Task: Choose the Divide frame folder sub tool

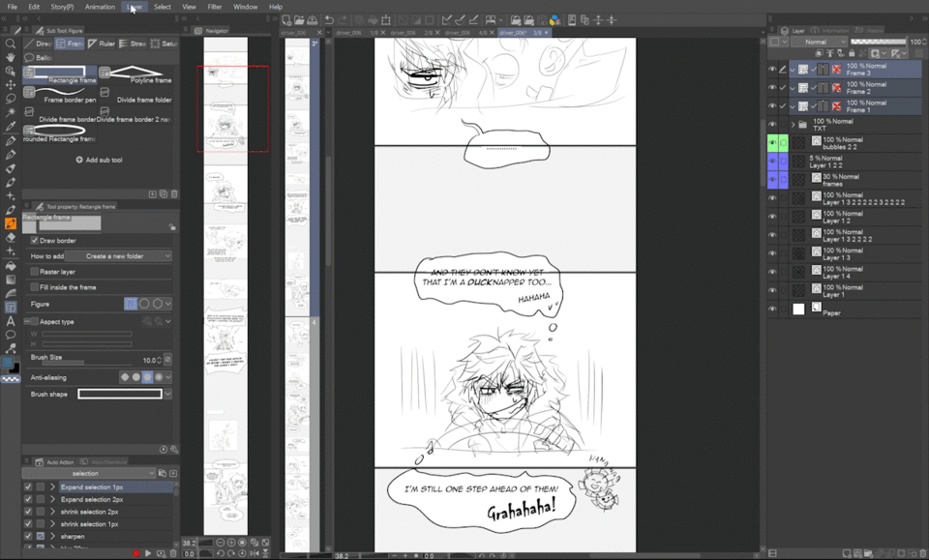Action: click(136, 95)
